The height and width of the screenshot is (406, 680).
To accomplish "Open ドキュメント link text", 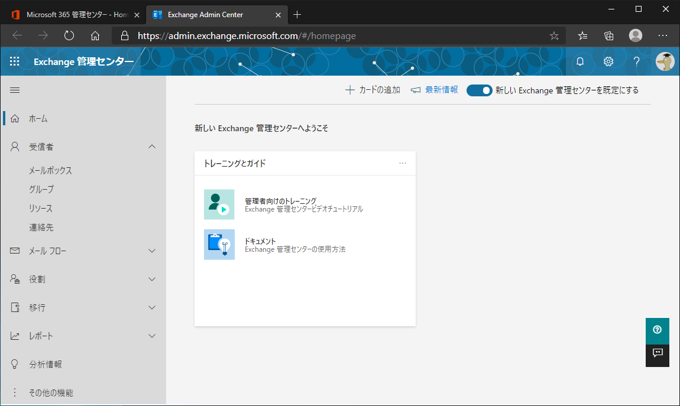I will [x=260, y=241].
